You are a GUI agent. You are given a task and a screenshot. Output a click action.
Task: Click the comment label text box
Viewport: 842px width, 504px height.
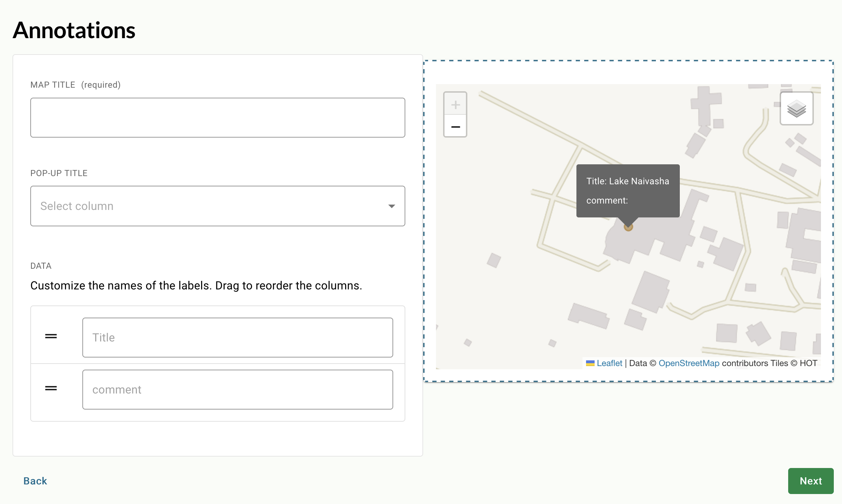point(237,389)
